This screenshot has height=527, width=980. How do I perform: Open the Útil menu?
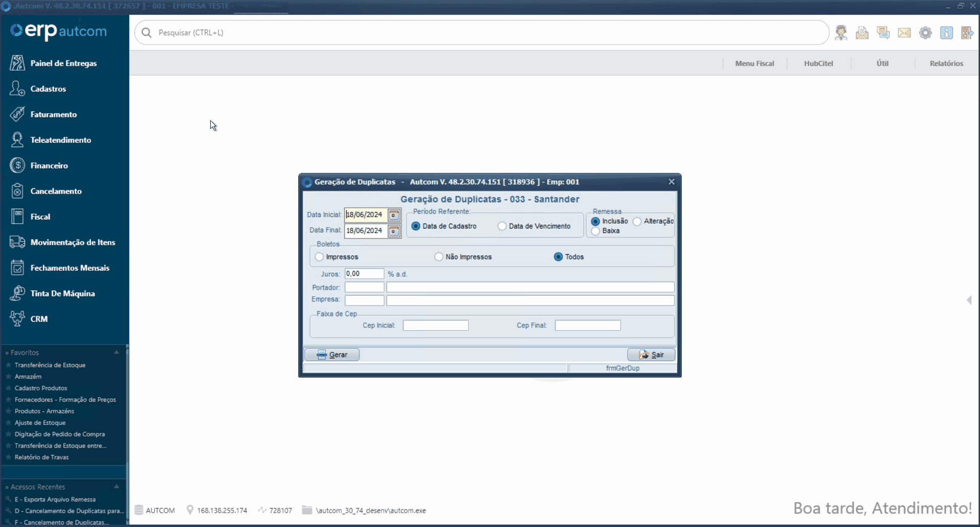pyautogui.click(x=882, y=63)
